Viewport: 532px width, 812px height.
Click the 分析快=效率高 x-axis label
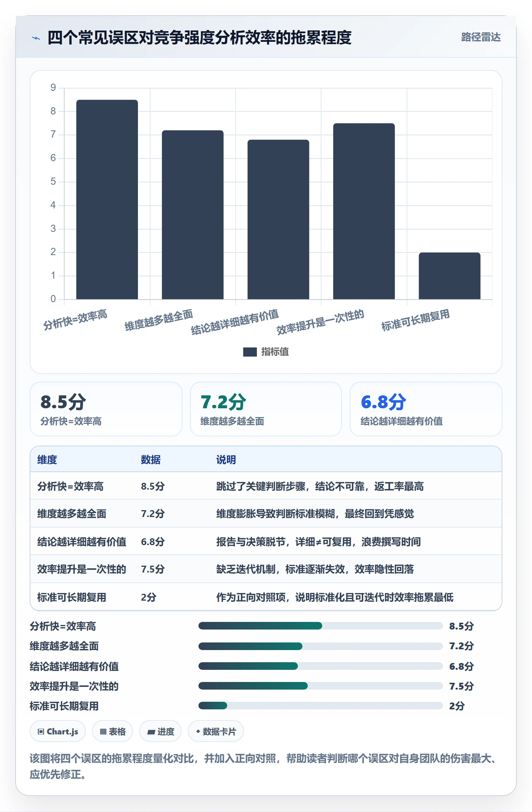(75, 319)
